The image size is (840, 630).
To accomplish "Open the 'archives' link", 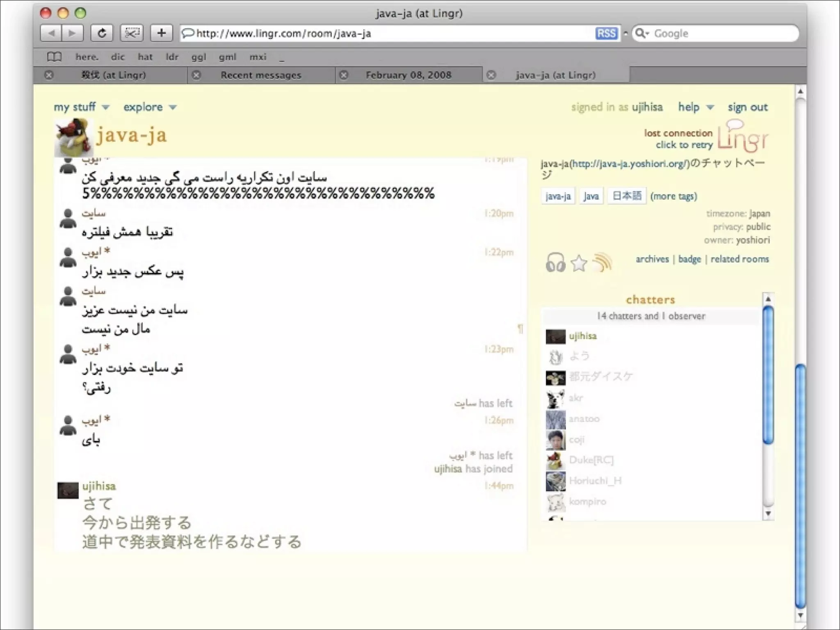I will click(x=652, y=259).
